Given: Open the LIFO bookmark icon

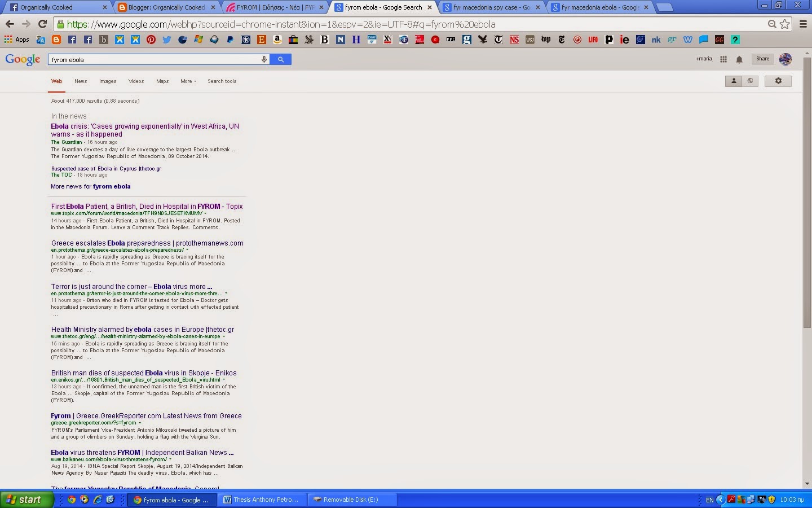Looking at the screenshot, I should [593, 40].
